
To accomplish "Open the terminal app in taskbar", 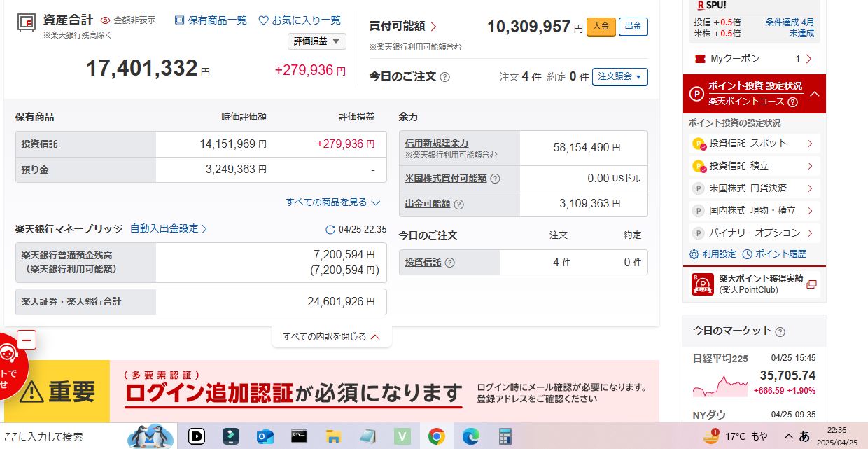I will (x=299, y=436).
